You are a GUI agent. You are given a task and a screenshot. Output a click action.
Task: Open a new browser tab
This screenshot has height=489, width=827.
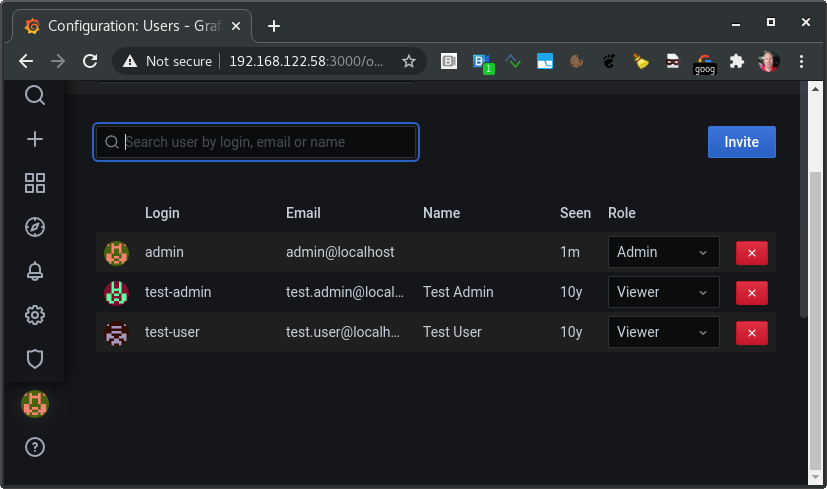coord(274,26)
